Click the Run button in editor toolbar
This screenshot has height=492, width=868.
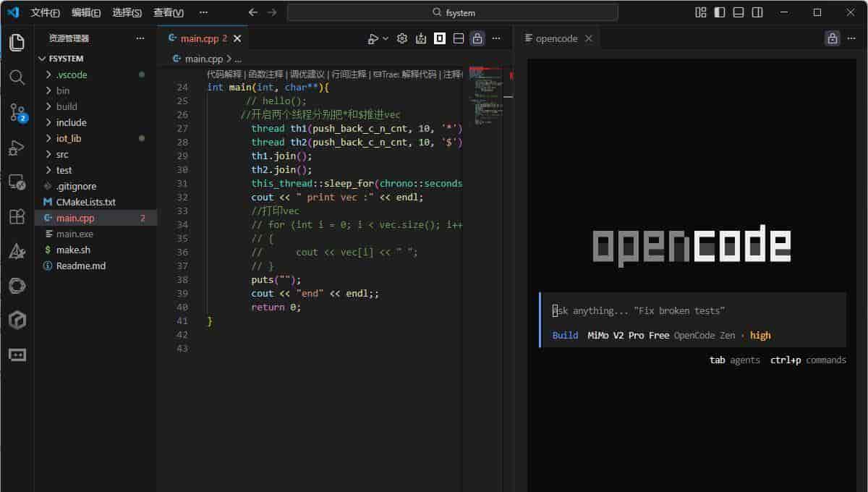coord(373,38)
